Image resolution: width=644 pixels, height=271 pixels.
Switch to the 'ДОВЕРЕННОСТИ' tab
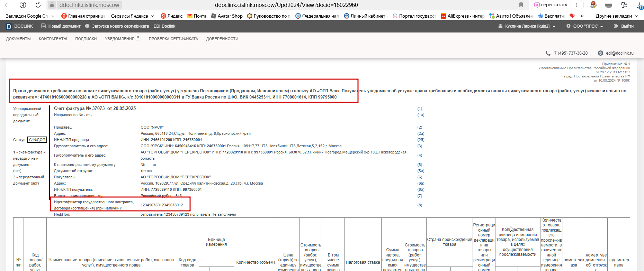point(222,39)
